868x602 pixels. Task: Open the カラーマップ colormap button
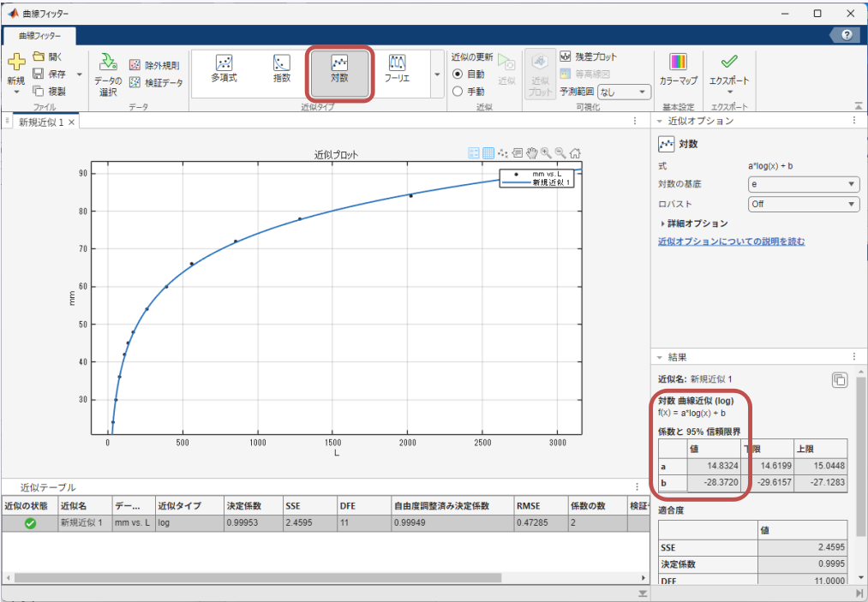678,69
